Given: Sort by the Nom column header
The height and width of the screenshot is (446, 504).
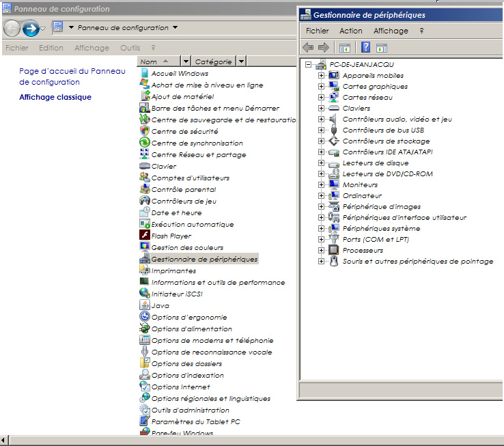Looking at the screenshot, I should pos(159,61).
